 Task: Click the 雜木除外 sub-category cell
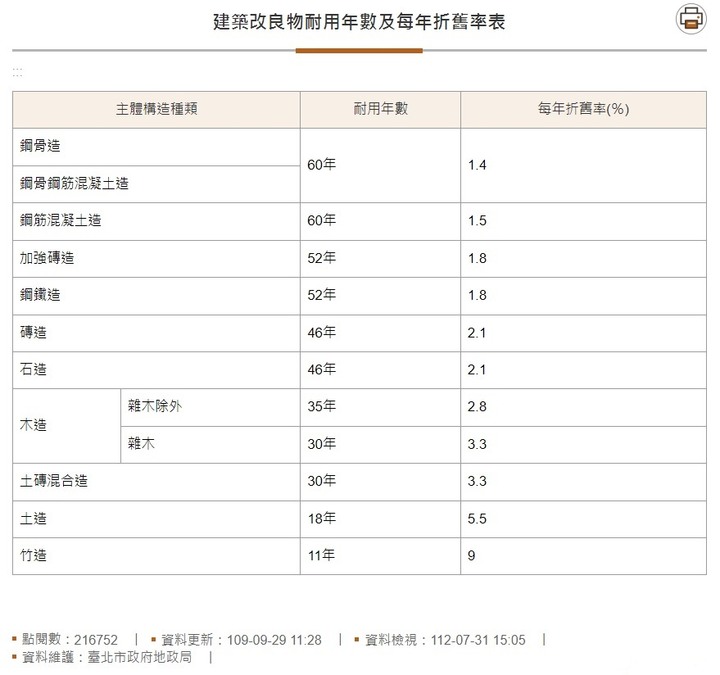tap(210, 408)
